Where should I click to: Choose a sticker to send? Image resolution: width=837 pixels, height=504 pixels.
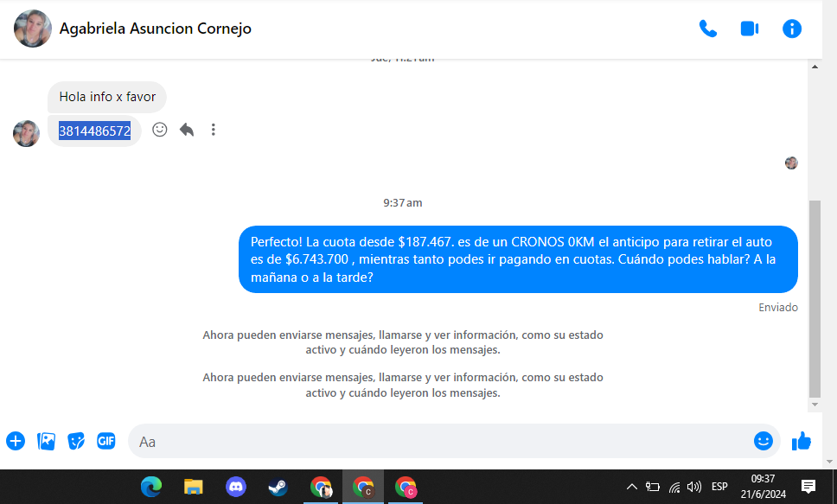pyautogui.click(x=76, y=441)
